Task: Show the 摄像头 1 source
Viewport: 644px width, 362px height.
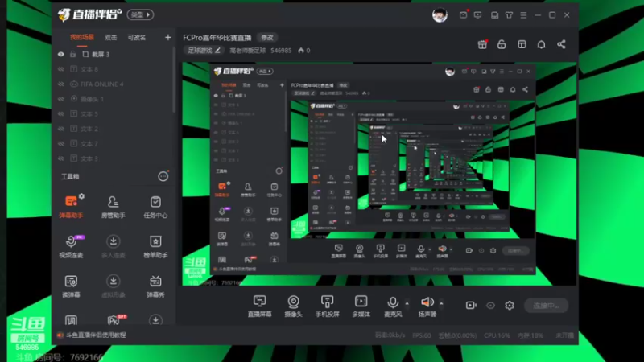Action: coord(61,99)
